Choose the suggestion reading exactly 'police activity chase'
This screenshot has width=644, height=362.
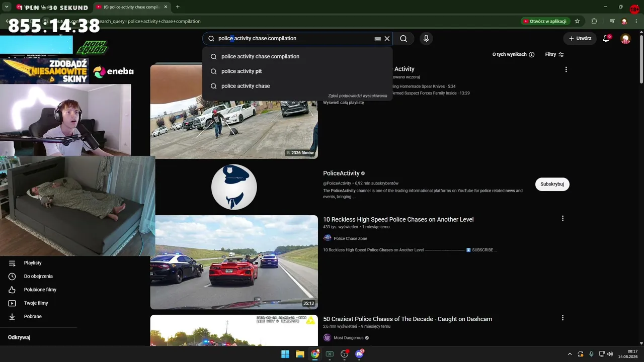coord(297,86)
